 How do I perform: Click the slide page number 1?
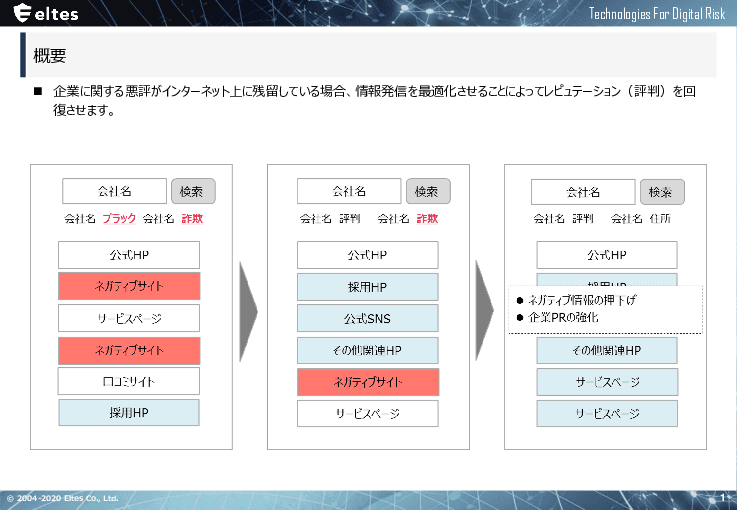723,498
